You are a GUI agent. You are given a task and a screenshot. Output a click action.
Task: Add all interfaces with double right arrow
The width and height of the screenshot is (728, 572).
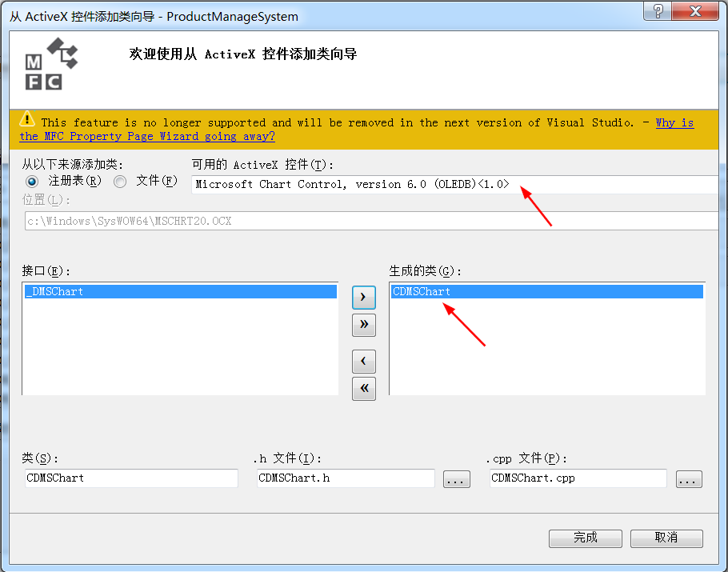[x=363, y=325]
